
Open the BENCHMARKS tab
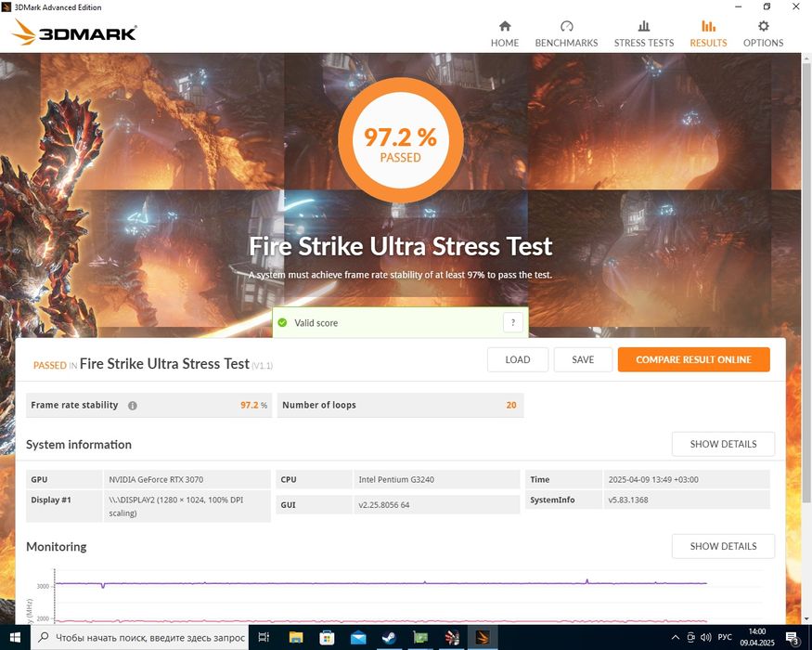coord(566,34)
